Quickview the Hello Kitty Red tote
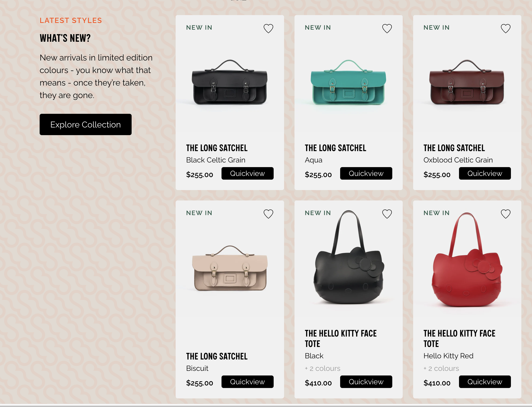This screenshot has width=532, height=407. [x=485, y=382]
